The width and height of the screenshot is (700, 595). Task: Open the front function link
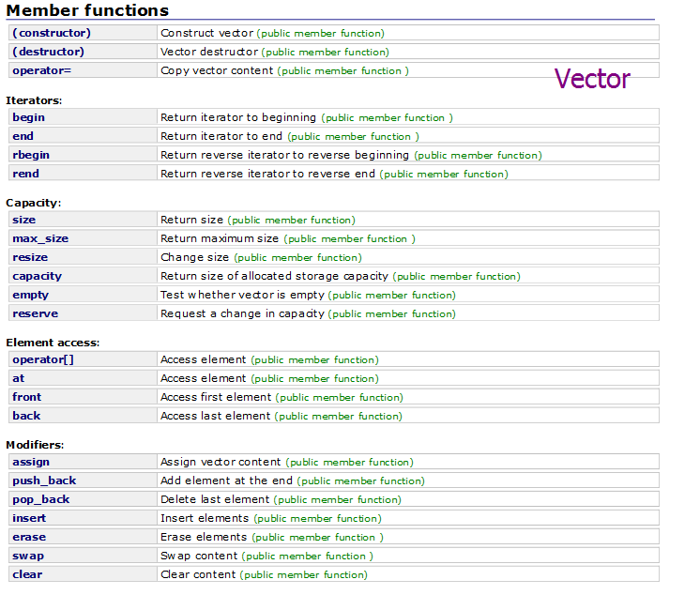point(27,397)
